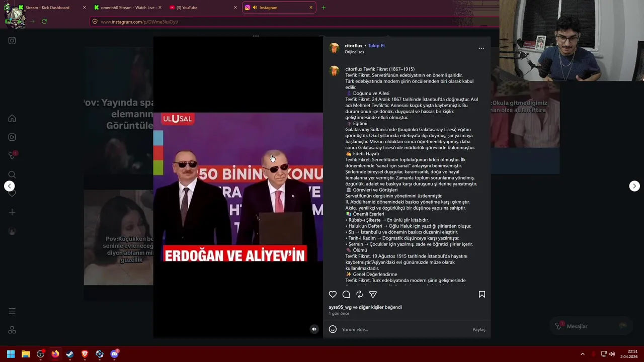Open a new browser tab

click(x=323, y=8)
